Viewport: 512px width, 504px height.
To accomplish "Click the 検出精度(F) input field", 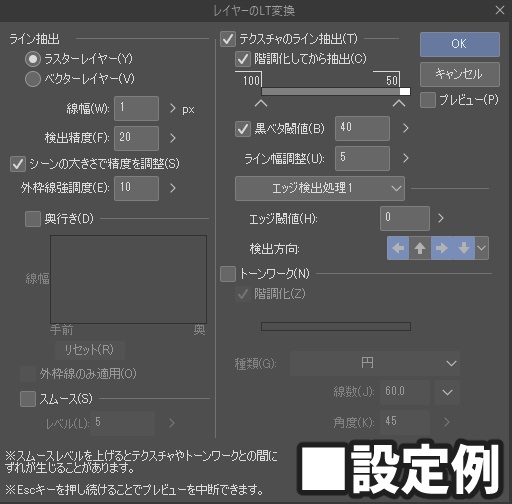I will pyautogui.click(x=136, y=138).
